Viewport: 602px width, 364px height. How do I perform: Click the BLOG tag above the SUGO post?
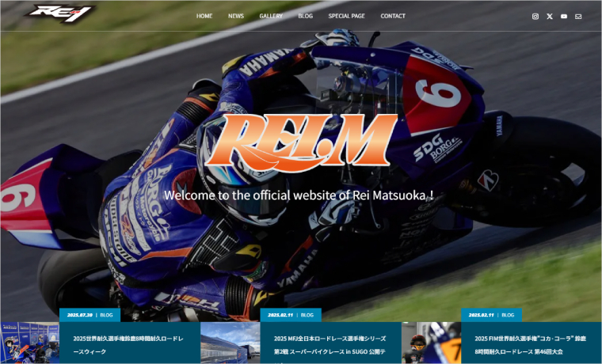coord(307,315)
